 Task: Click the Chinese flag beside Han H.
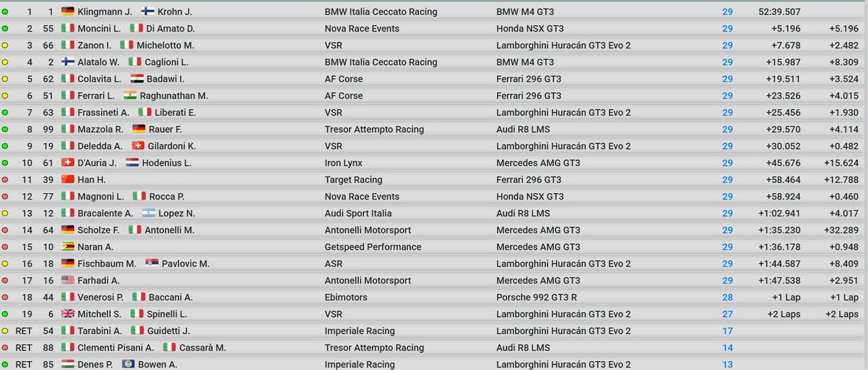pos(68,180)
